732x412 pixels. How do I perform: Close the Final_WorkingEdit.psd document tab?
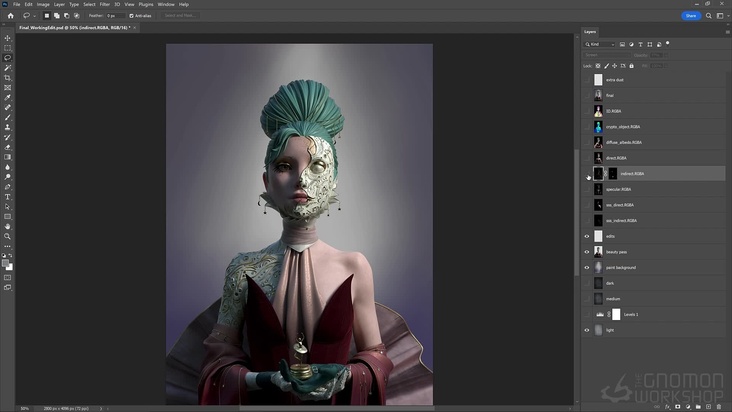[x=134, y=28]
